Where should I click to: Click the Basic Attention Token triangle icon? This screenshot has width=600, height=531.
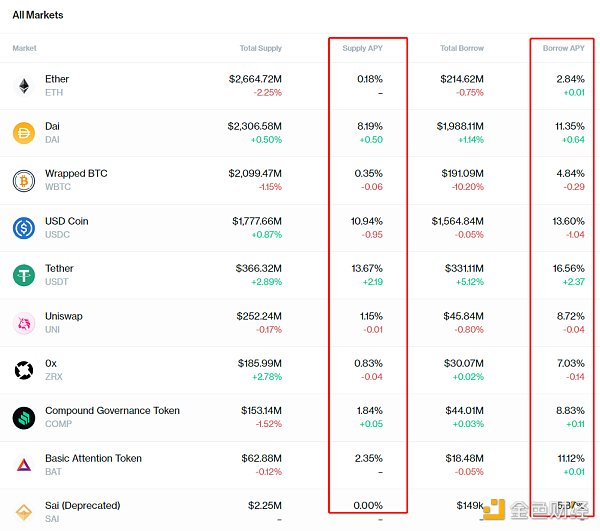(x=24, y=465)
